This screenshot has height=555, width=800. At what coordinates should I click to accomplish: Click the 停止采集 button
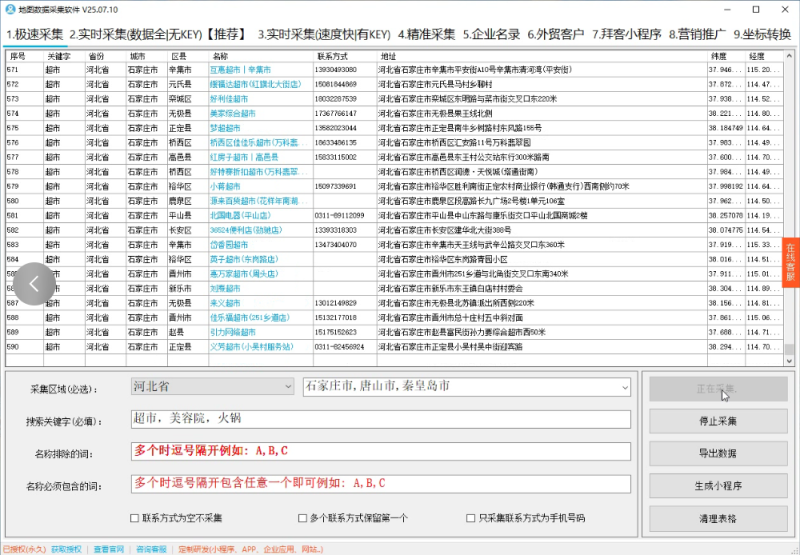pyautogui.click(x=718, y=421)
